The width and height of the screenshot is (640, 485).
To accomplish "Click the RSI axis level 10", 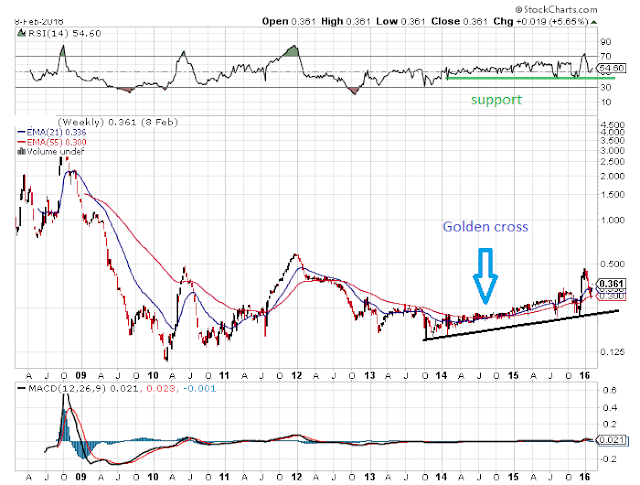I will pos(606,102).
